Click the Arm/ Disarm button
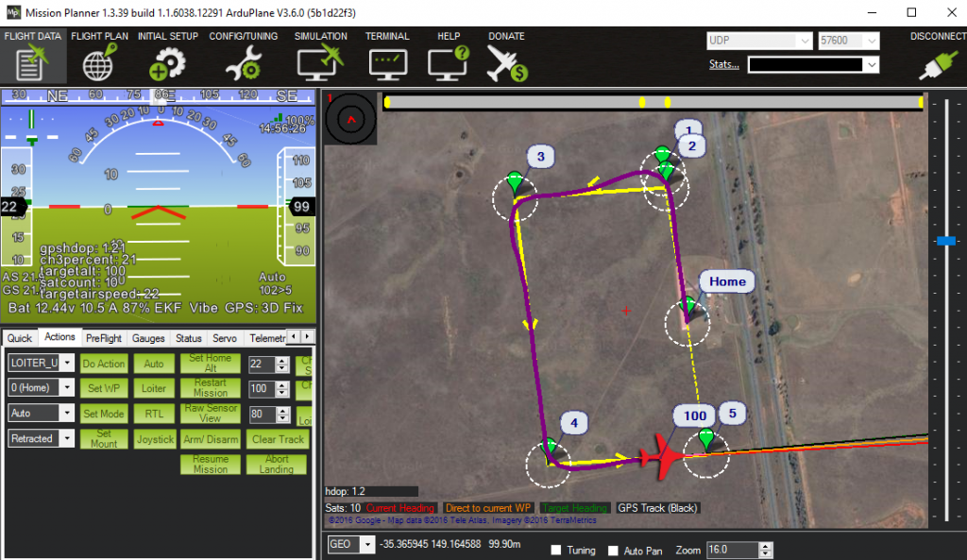Image resolution: width=967 pixels, height=560 pixels. pos(211,439)
